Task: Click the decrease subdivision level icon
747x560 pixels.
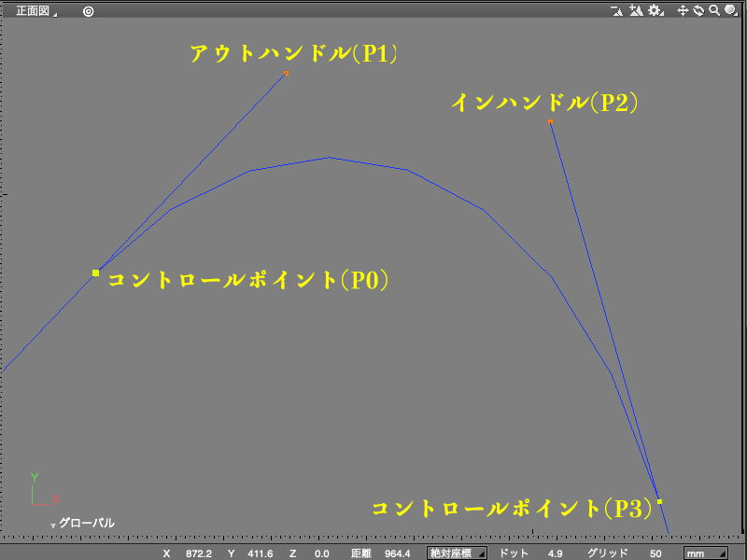Action: click(617, 11)
